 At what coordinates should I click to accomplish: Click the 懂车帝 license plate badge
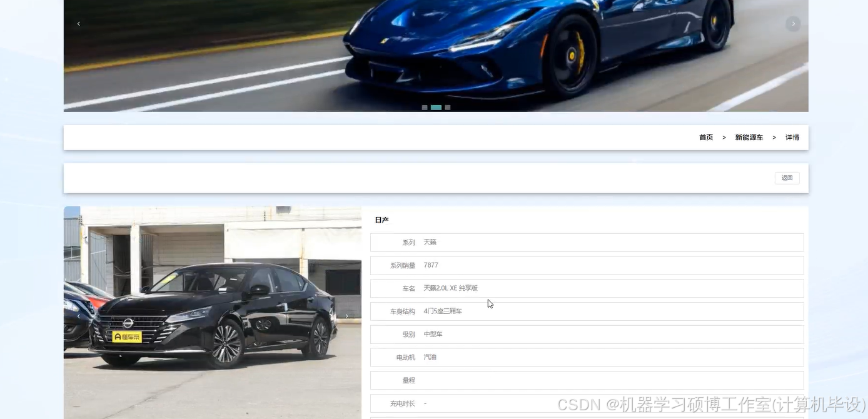(x=127, y=337)
